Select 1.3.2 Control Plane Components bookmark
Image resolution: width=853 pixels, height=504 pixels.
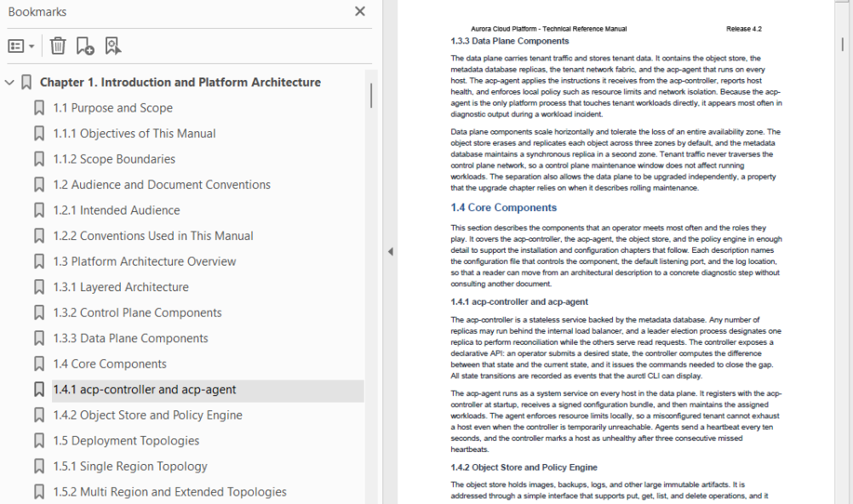(137, 312)
